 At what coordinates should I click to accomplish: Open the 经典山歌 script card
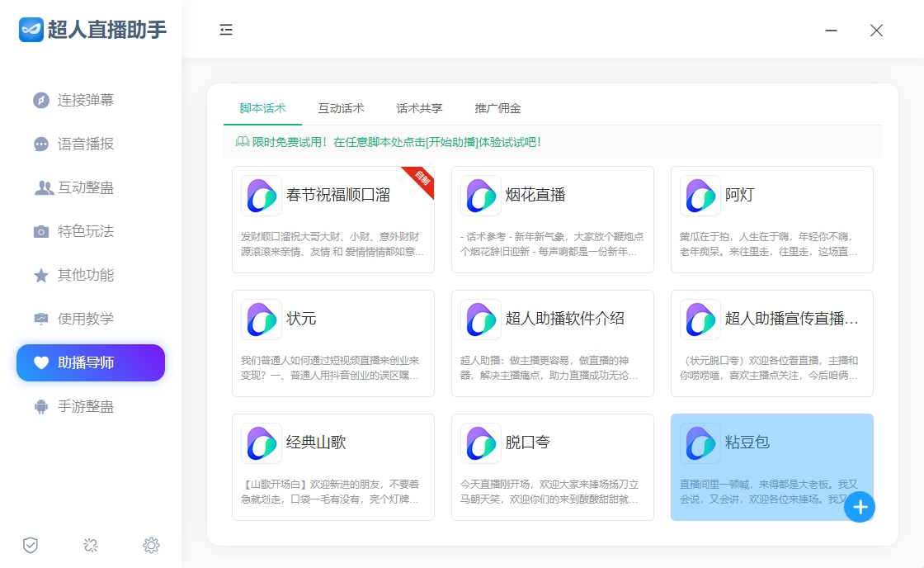[x=332, y=466]
